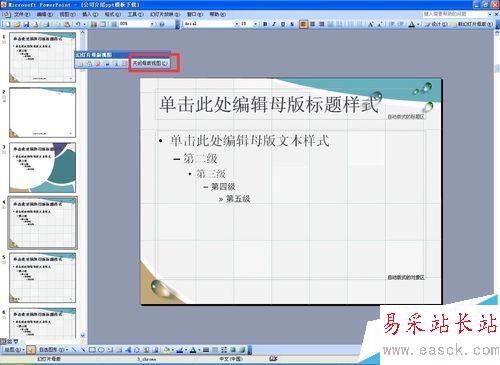Click the Insert Diagram icon
The height and width of the screenshot is (365, 500).
pyautogui.click(x=137, y=350)
